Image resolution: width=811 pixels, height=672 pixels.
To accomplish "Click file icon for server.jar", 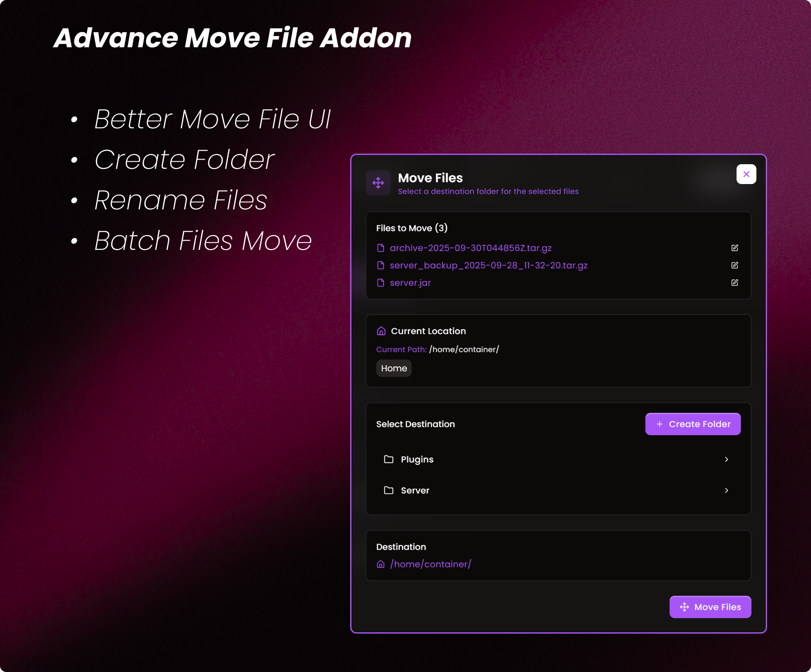I will (381, 283).
